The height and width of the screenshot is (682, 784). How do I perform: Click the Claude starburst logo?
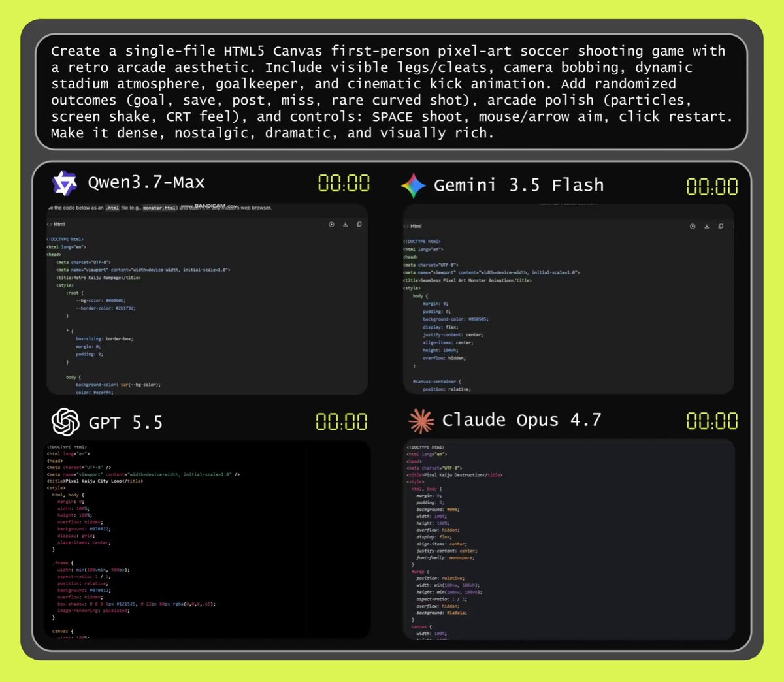point(421,421)
